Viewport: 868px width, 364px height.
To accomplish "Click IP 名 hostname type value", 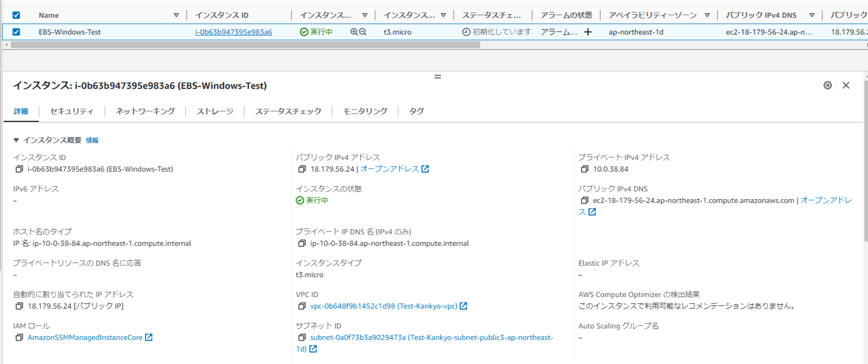I will [x=102, y=244].
